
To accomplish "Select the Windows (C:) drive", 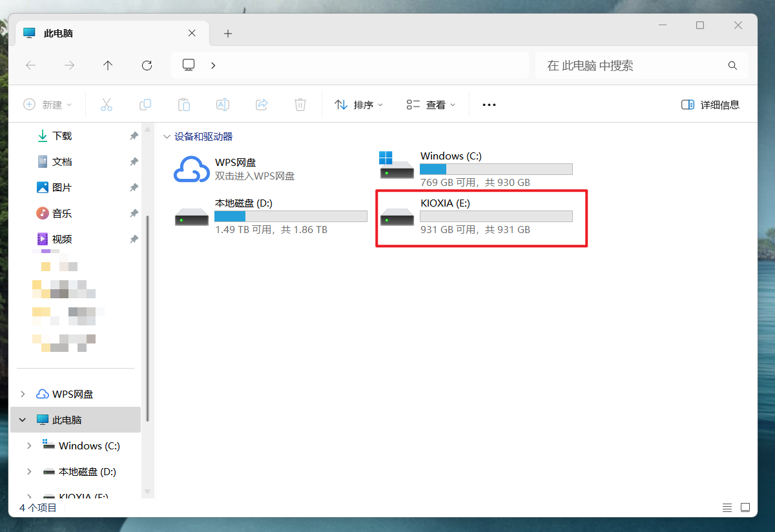I will point(476,169).
